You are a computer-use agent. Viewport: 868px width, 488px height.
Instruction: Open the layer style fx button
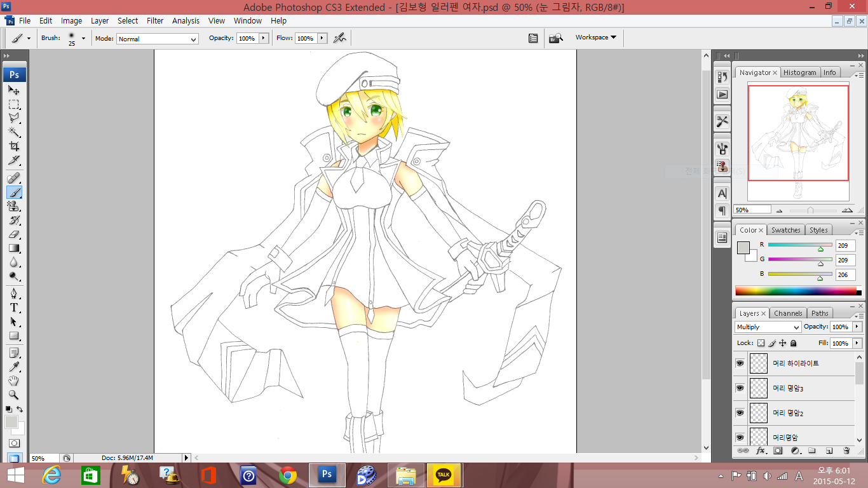[760, 451]
